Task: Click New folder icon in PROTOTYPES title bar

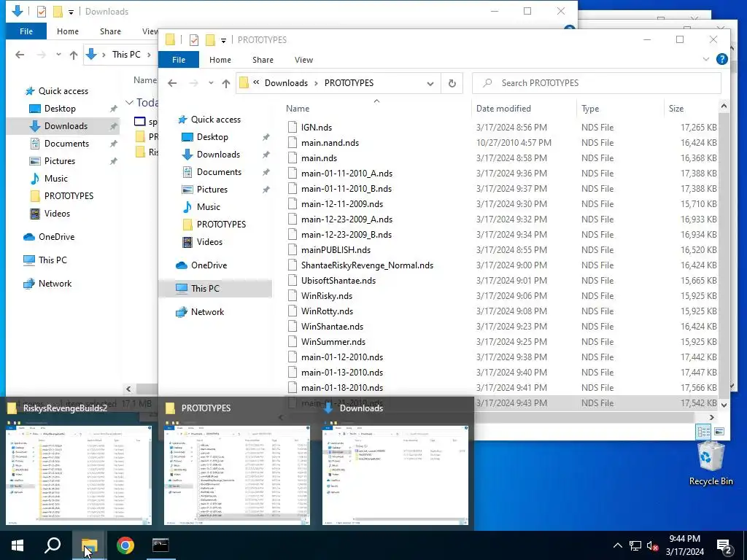Action: tap(210, 40)
